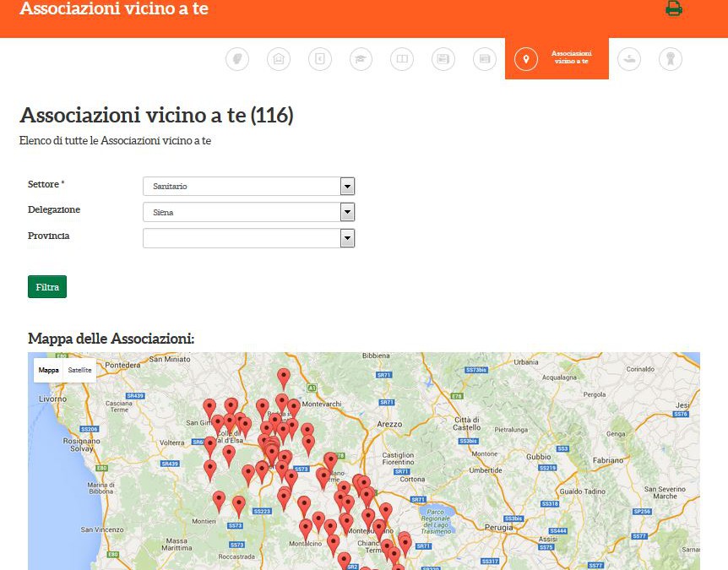
Task: Print the page with the printer icon
Action: click(673, 8)
